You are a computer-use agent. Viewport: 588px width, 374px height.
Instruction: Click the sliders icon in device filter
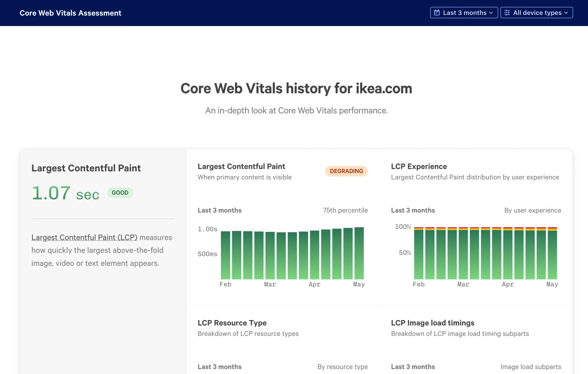507,13
